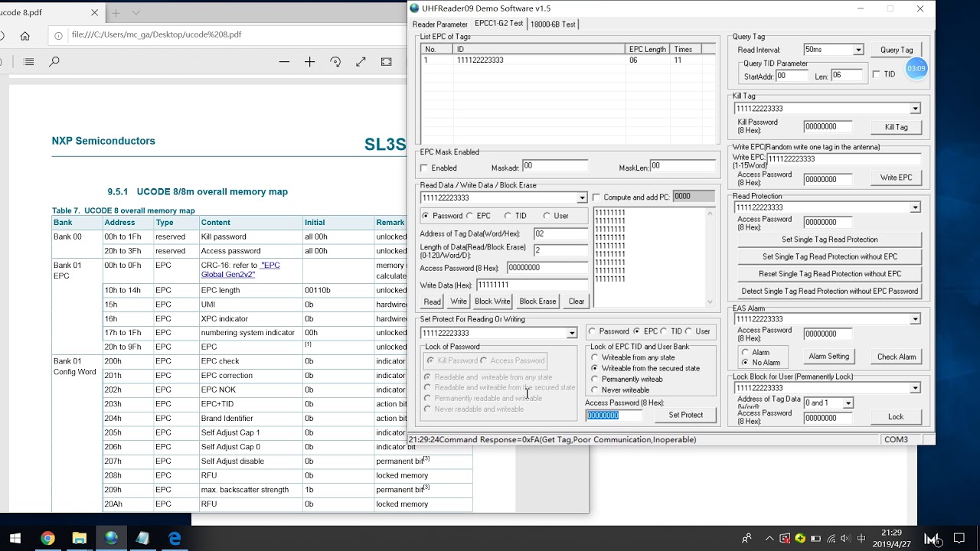The width and height of the screenshot is (980, 551).
Task: Open the Edge tab list chevron
Action: pos(136,13)
